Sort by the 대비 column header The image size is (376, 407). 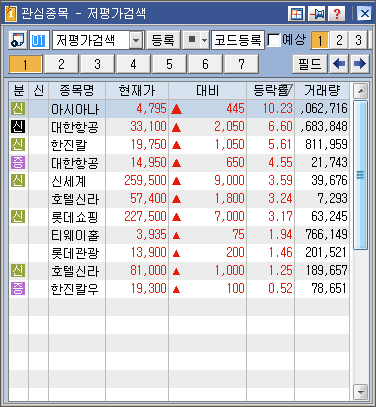click(x=207, y=90)
